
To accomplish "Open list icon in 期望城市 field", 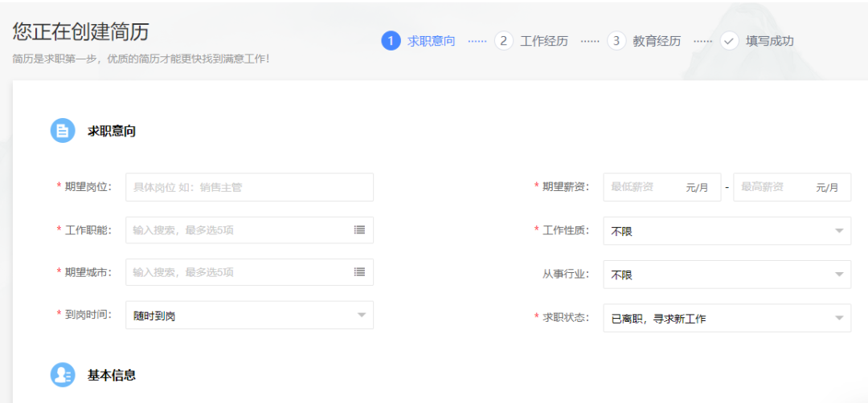I will click(359, 272).
